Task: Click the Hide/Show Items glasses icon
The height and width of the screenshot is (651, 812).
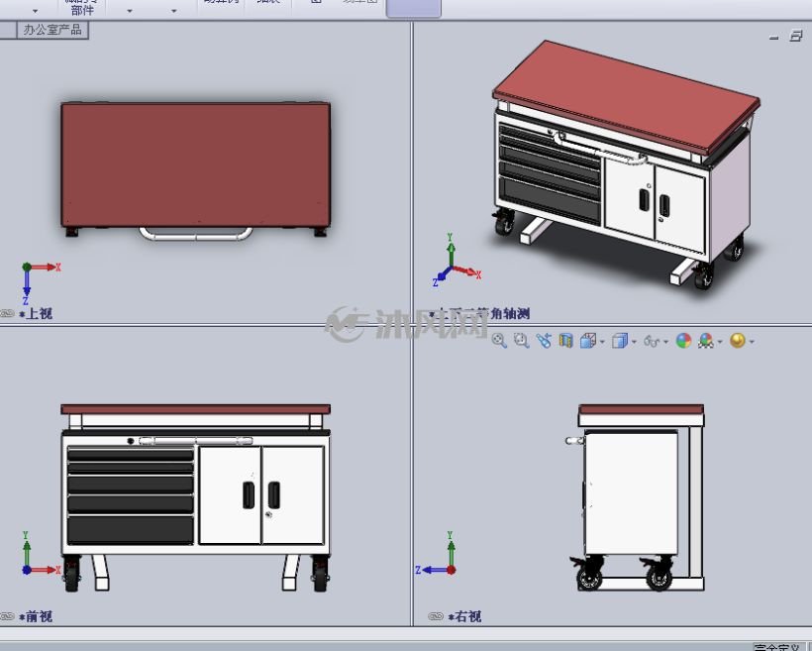Action: click(652, 341)
